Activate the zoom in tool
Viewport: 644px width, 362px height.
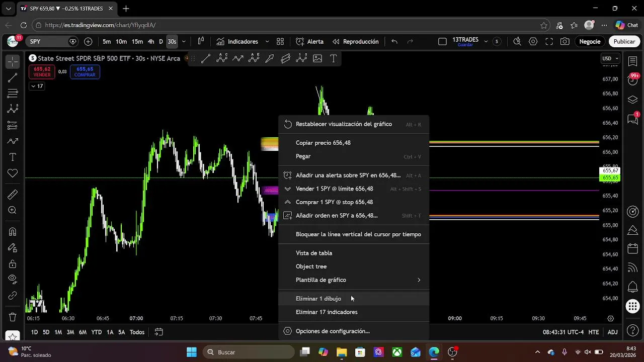(x=13, y=211)
